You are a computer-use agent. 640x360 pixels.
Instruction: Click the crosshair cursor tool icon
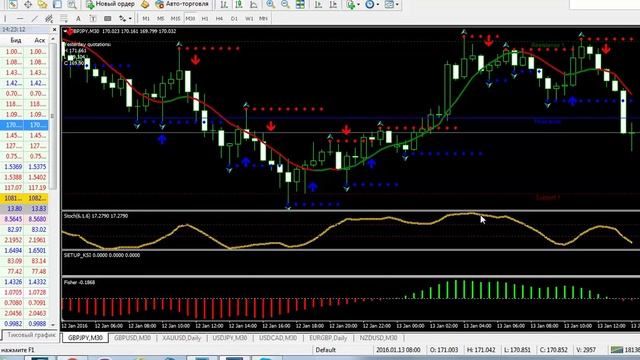(28, 4)
